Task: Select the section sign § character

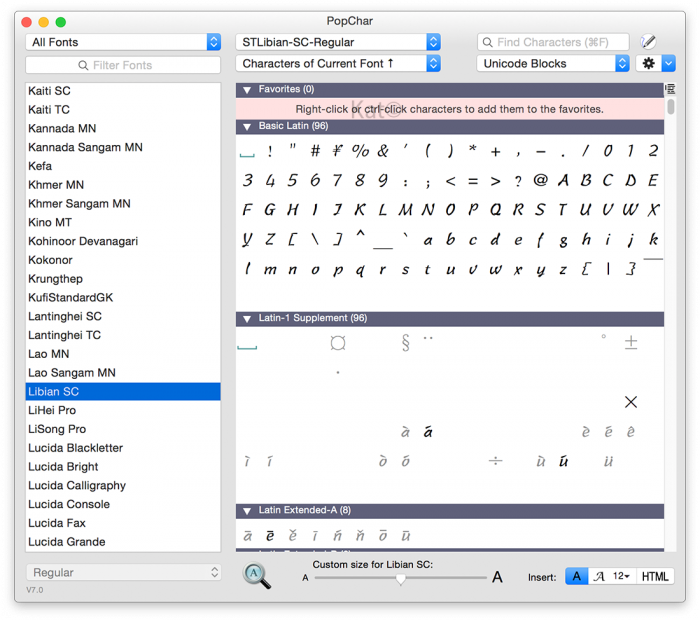Action: point(405,343)
